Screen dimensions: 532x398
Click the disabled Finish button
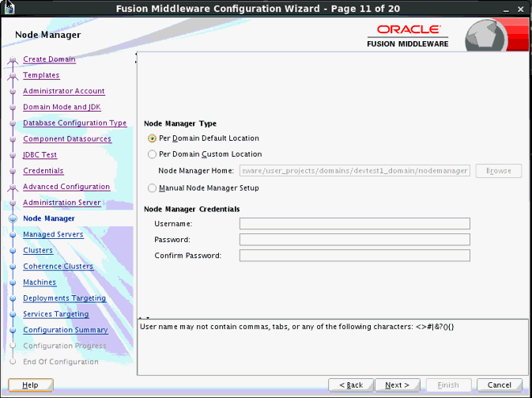[448, 385]
